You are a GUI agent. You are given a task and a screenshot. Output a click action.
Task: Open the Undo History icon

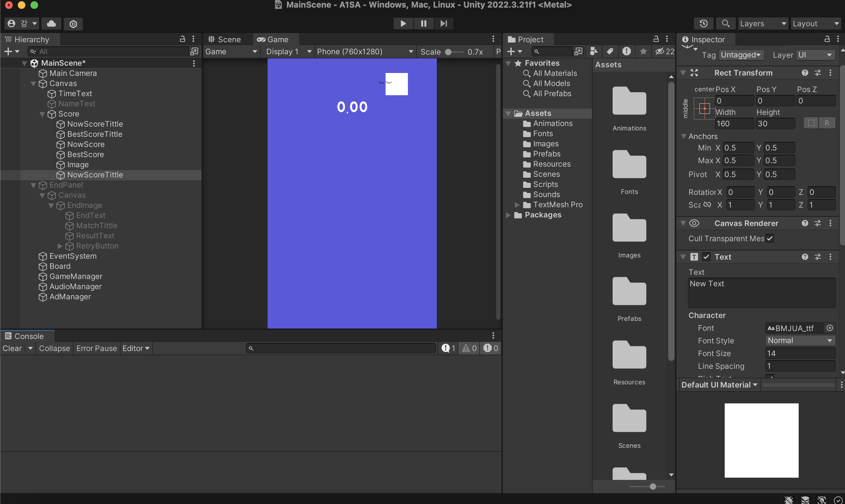[x=703, y=23]
